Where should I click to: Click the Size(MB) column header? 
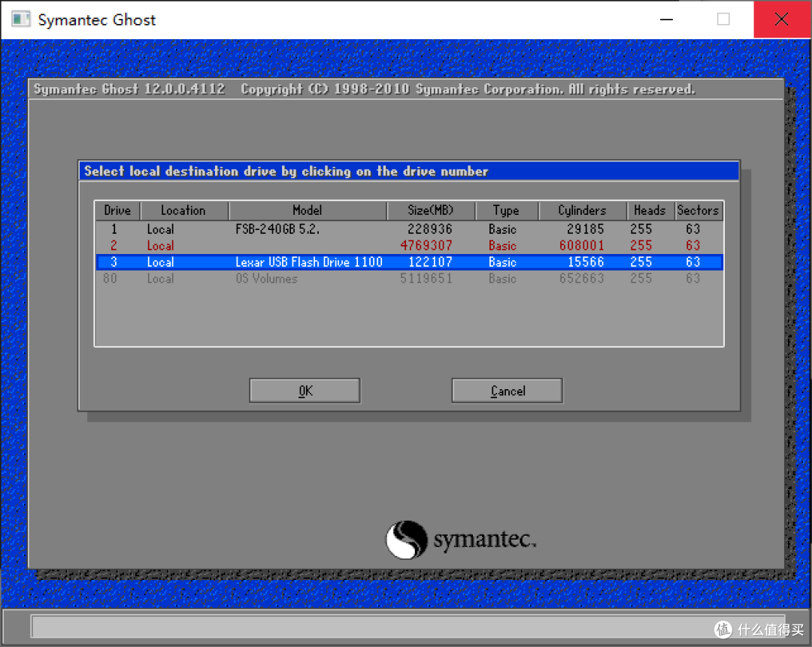[430, 210]
